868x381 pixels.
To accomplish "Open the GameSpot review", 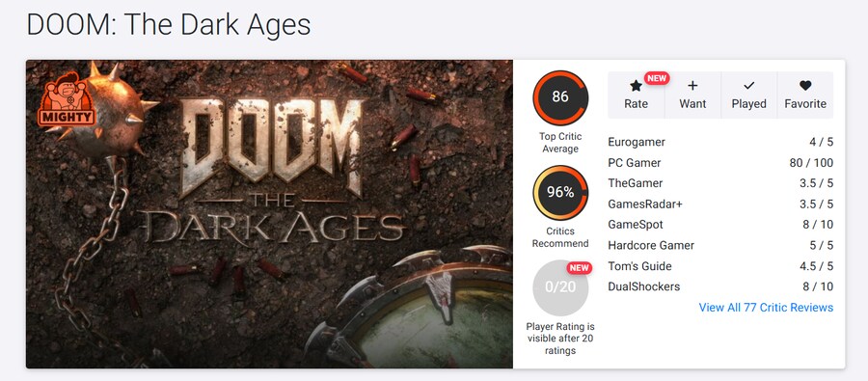I will pos(720,225).
